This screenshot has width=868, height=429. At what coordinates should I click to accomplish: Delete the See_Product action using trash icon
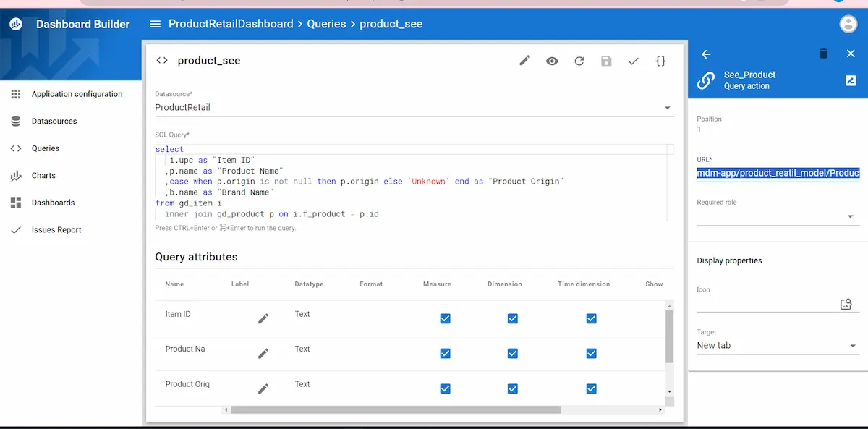[823, 54]
